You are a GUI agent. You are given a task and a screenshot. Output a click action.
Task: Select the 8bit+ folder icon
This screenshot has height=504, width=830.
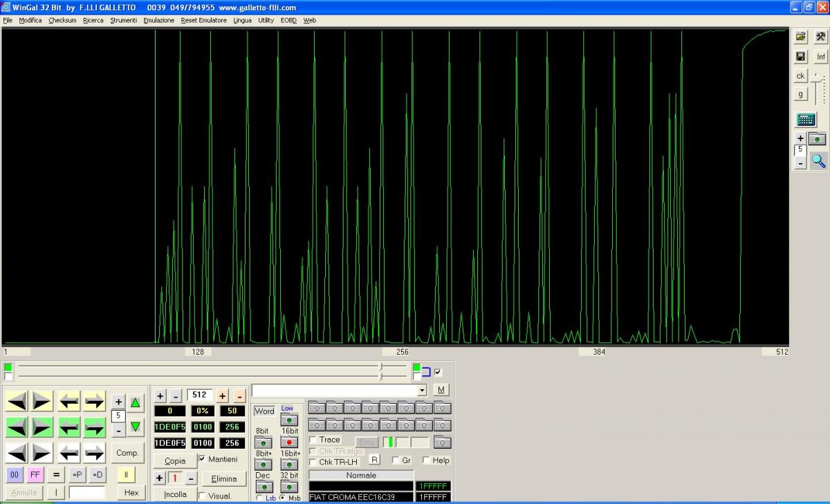264,465
